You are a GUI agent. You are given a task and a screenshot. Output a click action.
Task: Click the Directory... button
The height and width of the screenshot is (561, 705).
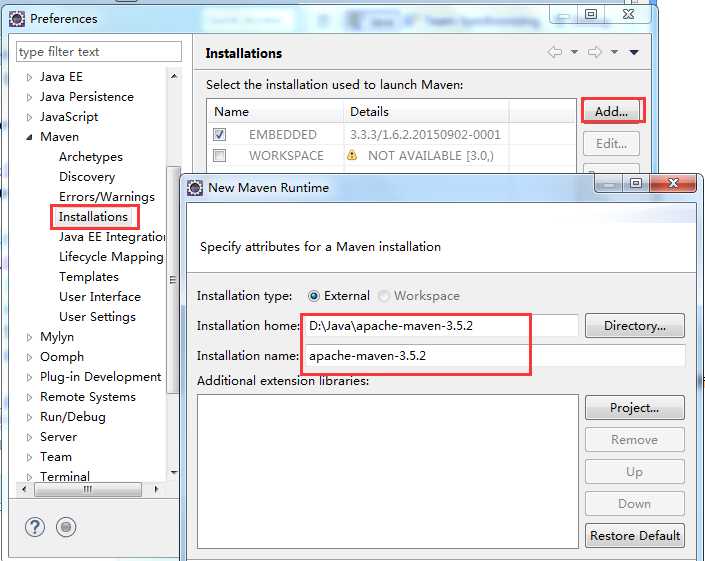pos(635,325)
